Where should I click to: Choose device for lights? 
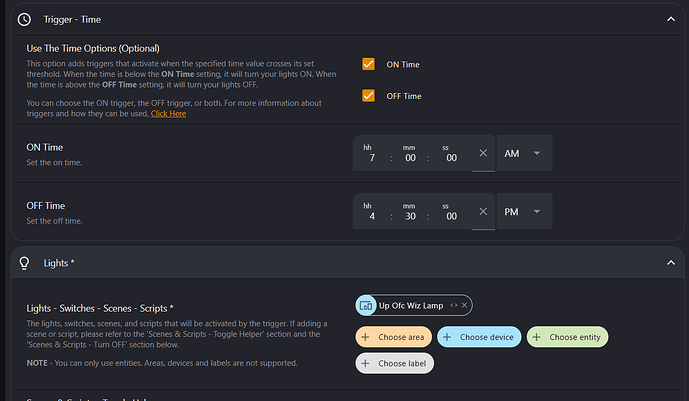479,337
